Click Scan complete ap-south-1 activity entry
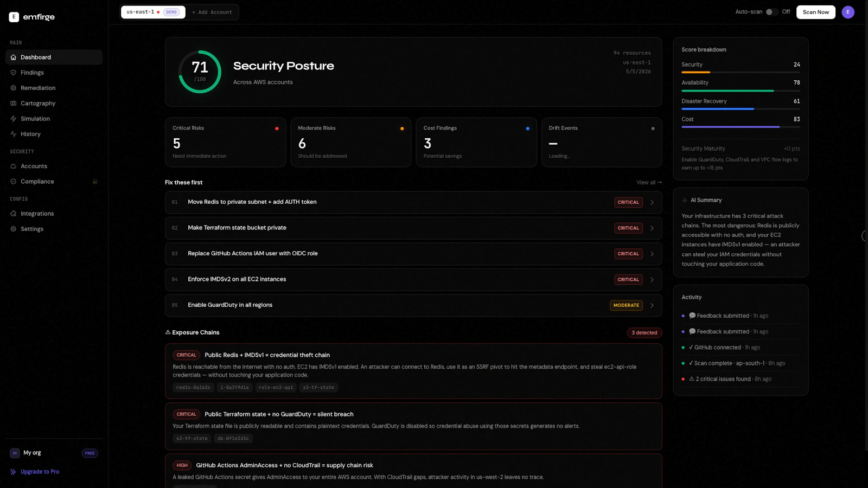Screen dimensions: 868x488 pyautogui.click(x=741, y=363)
